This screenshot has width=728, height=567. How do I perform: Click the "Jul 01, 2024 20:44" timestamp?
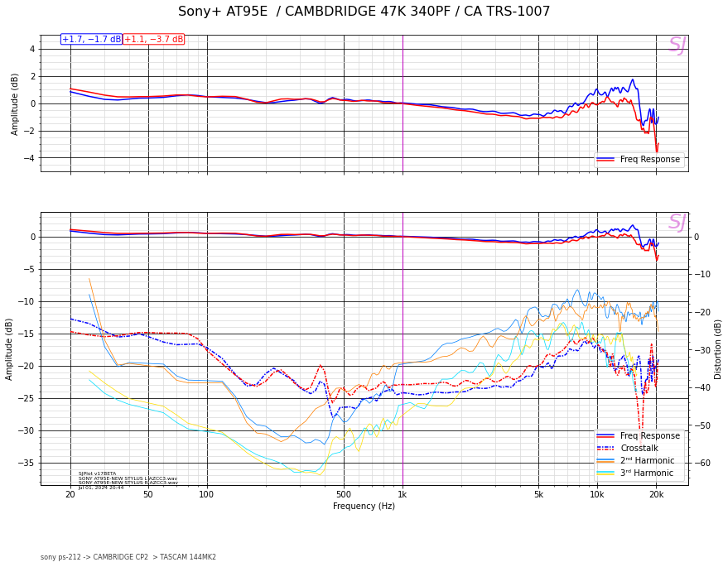coord(101,488)
